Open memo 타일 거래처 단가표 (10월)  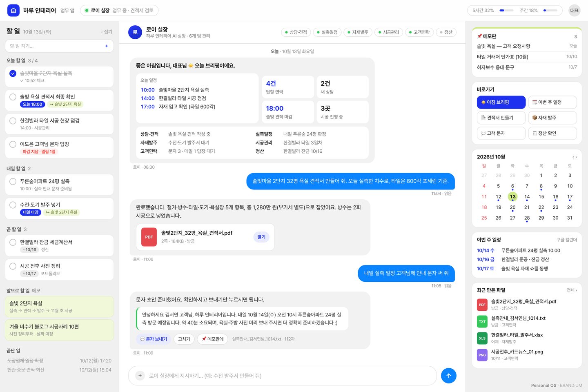(x=527, y=57)
